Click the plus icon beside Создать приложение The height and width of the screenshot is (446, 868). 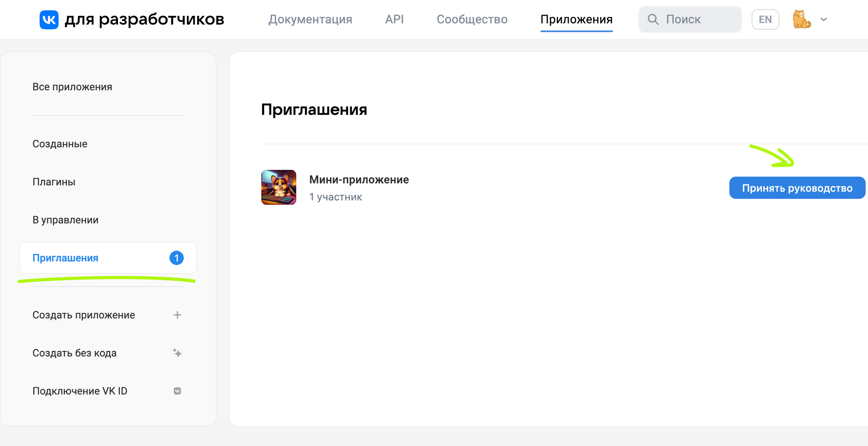coord(177,315)
